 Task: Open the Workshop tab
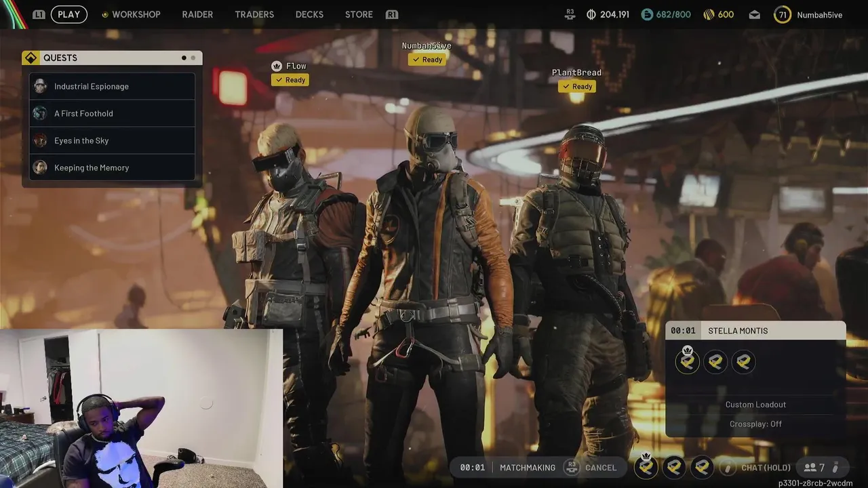pyautogui.click(x=136, y=14)
